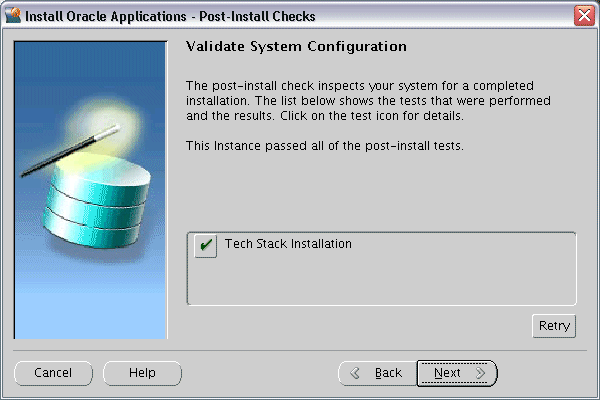This screenshot has height=400, width=600.
Task: Click the 'This Instance passed all' message
Action: coord(324,146)
